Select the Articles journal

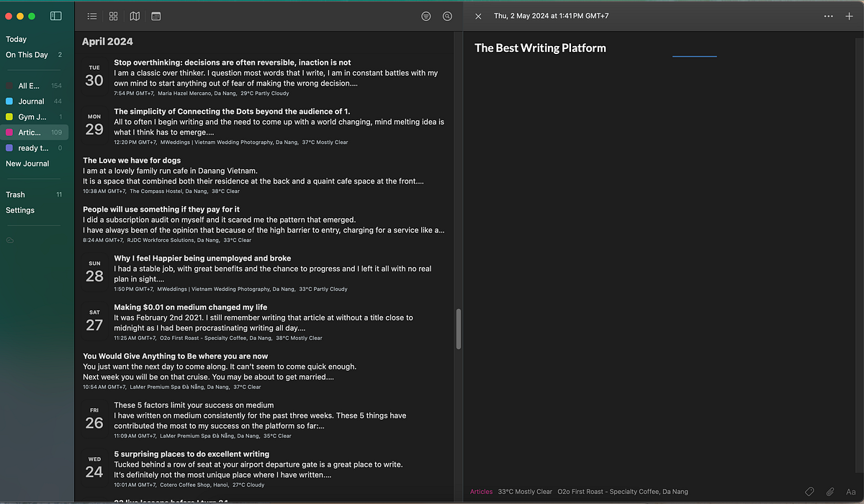tap(35, 132)
